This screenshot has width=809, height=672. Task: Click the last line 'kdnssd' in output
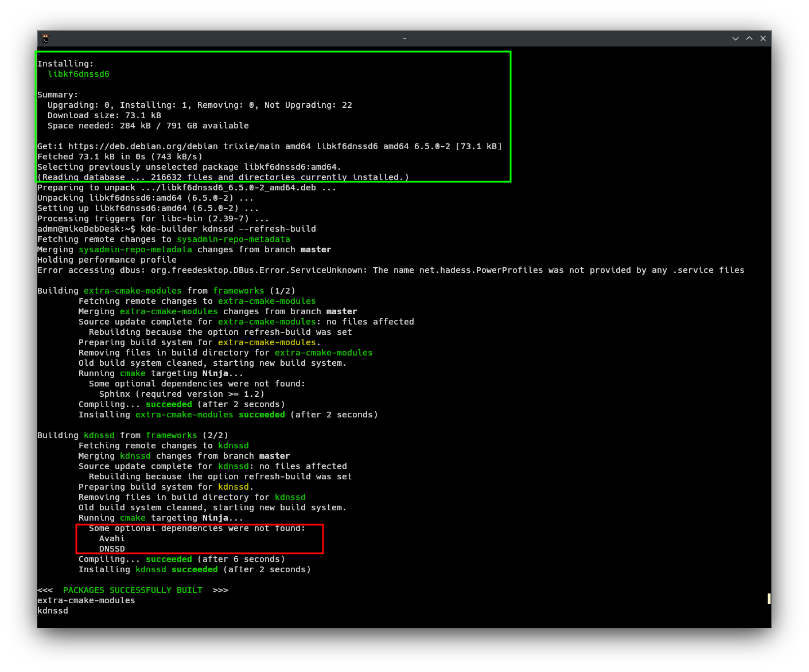(53, 611)
